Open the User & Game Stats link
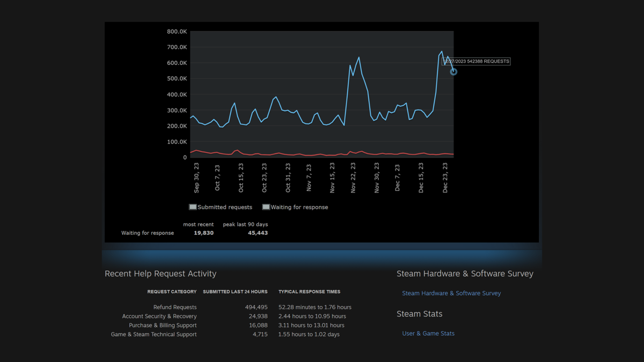The image size is (644, 362). click(x=428, y=334)
